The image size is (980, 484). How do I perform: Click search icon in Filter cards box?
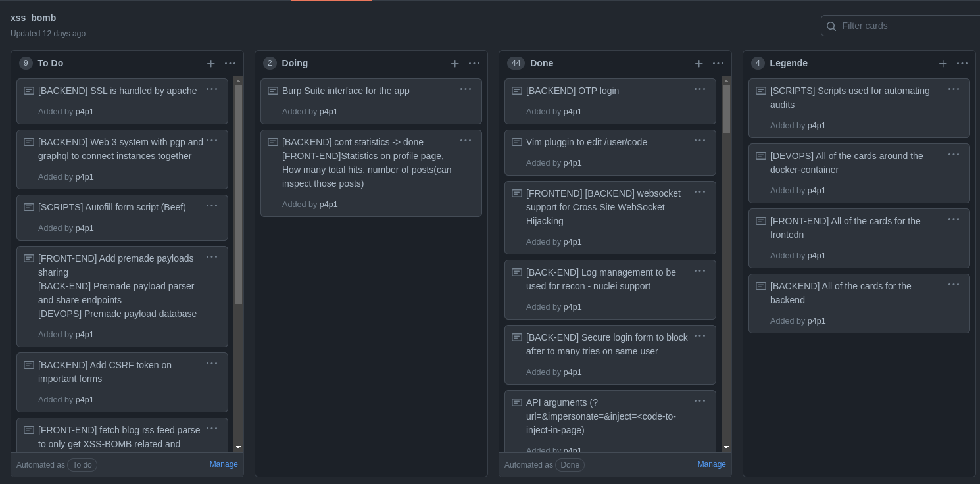831,26
